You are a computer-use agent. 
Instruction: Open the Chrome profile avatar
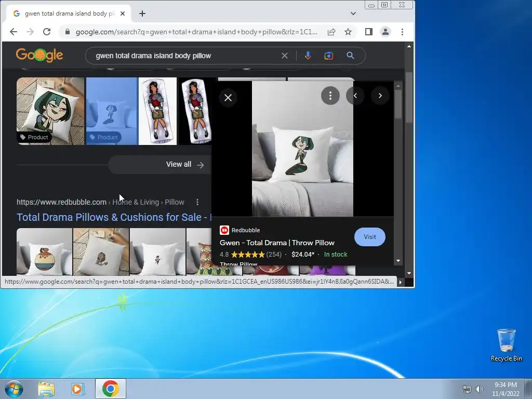(385, 32)
